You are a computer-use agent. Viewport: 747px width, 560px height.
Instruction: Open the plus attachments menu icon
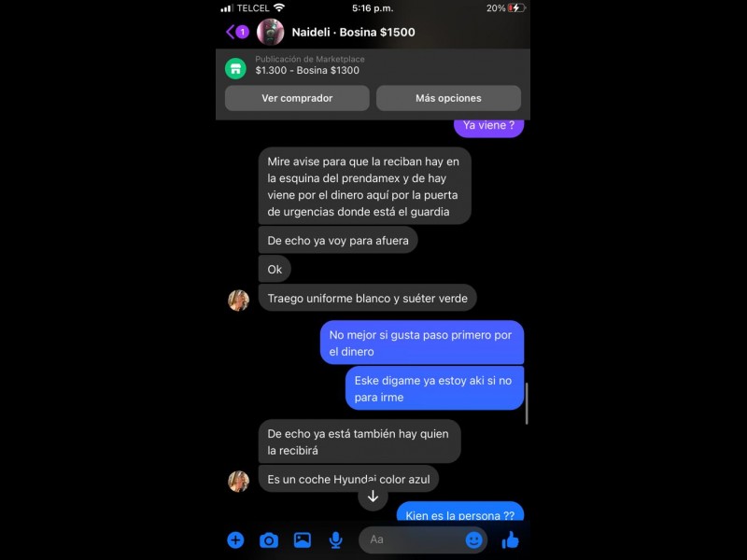point(235,540)
